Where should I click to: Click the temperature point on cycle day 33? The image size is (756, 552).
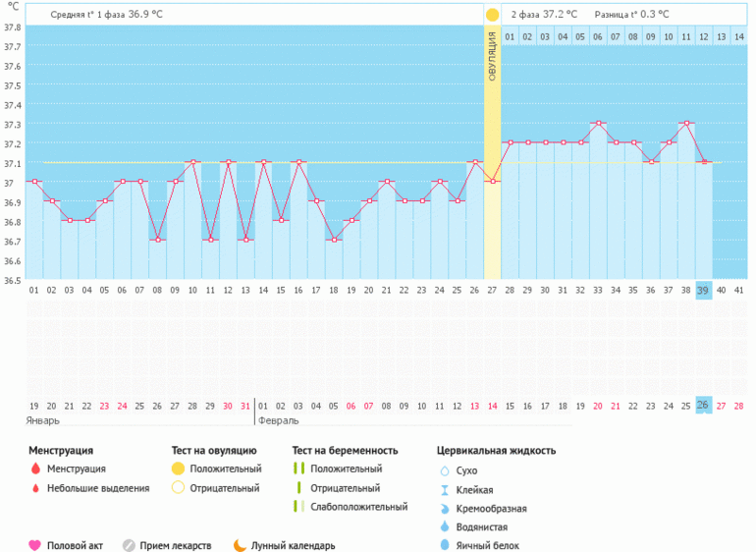(x=598, y=124)
